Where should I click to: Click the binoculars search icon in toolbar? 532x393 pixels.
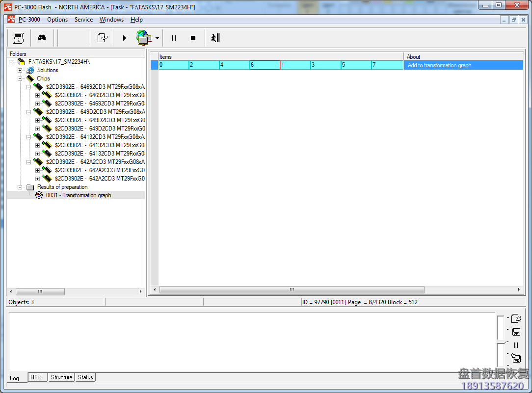(x=42, y=38)
